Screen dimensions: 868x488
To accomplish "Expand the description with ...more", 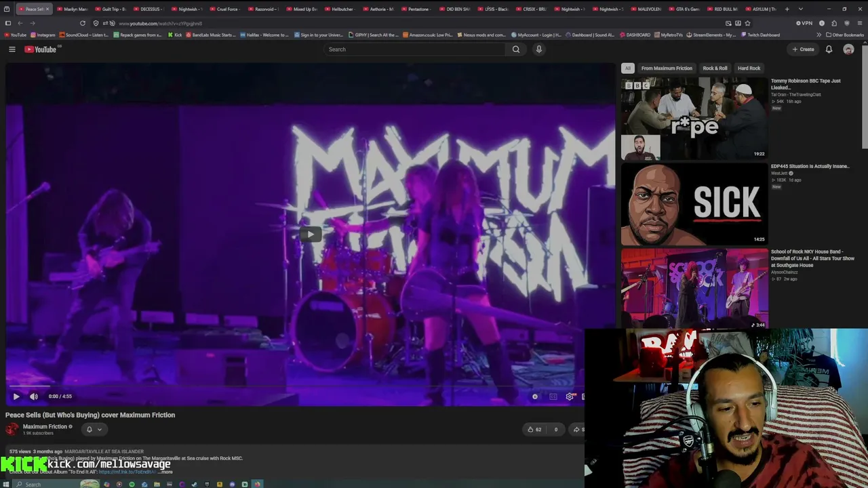I will [x=166, y=472].
